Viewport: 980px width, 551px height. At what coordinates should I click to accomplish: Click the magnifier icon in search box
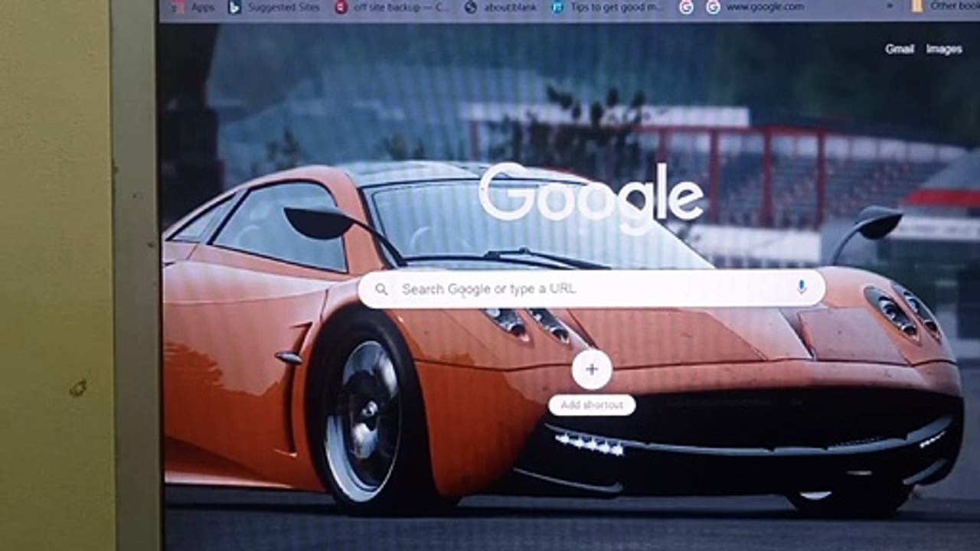(381, 289)
